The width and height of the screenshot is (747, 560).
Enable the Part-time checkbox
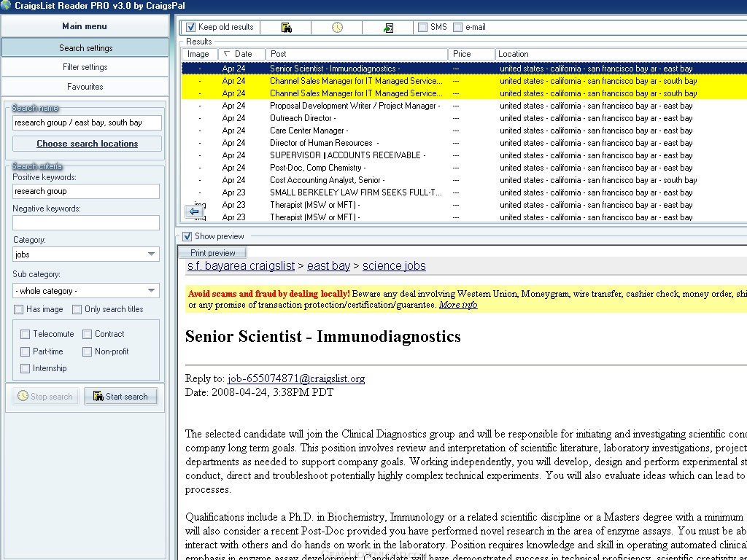[x=26, y=352]
